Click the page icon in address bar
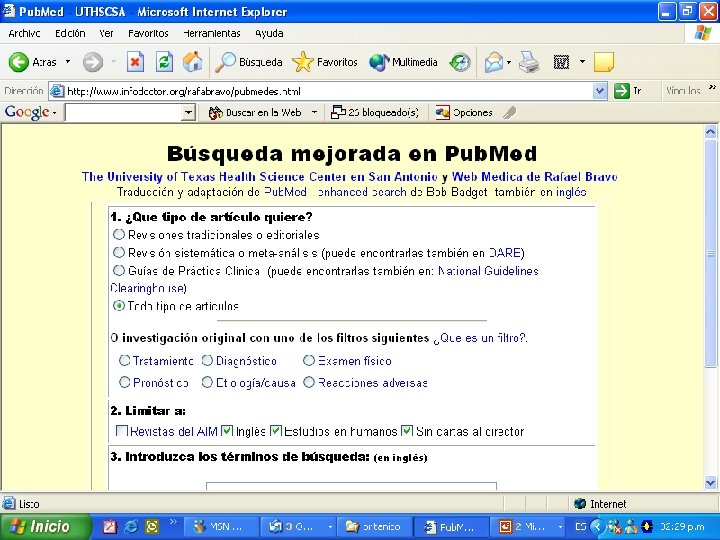This screenshot has height=540, width=720. [56, 91]
